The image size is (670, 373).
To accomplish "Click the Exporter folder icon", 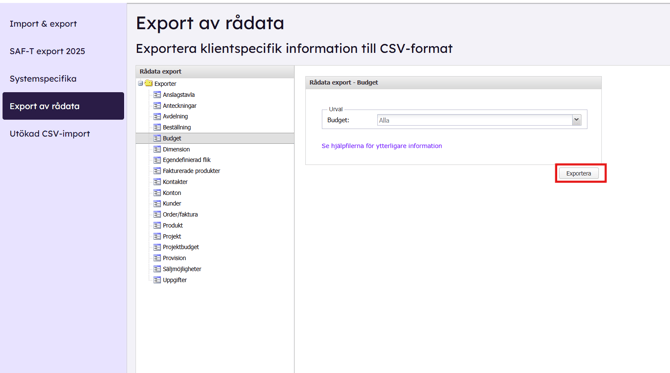I will [x=149, y=84].
